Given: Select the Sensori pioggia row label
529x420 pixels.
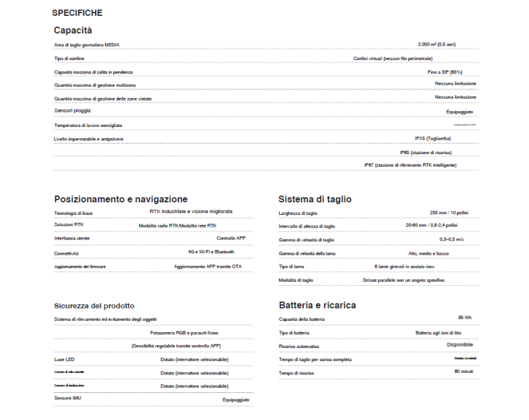Looking at the screenshot, I should [x=73, y=110].
